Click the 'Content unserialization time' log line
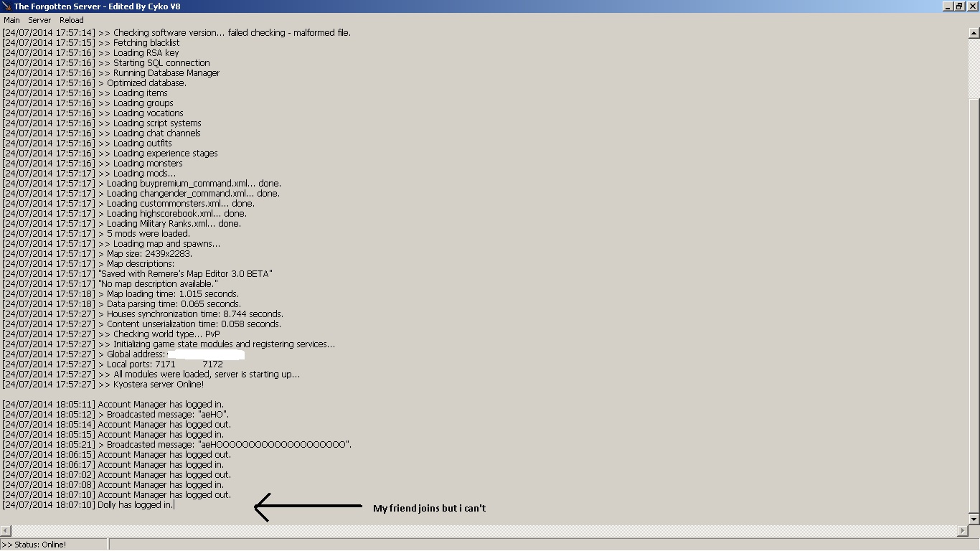Viewport: 980px width, 551px height. pos(142,324)
